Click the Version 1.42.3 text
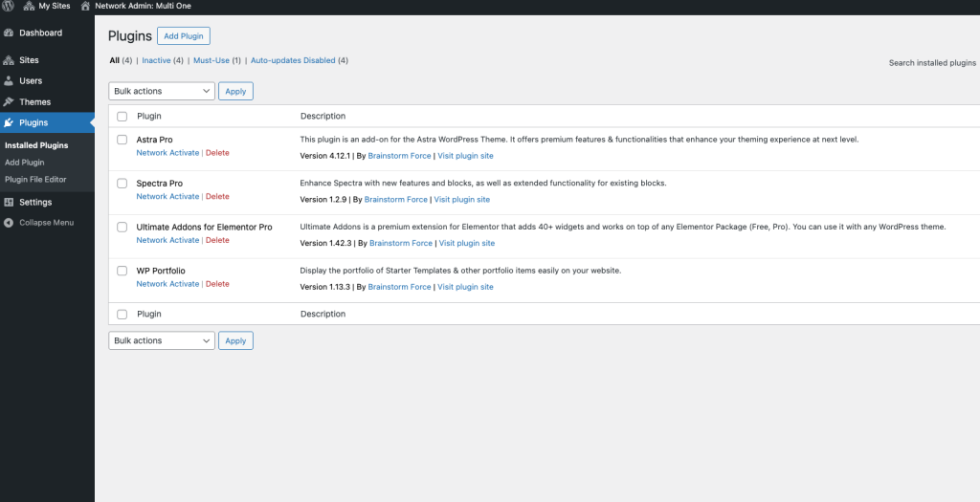Viewport: 980px width, 502px height. [x=325, y=244]
